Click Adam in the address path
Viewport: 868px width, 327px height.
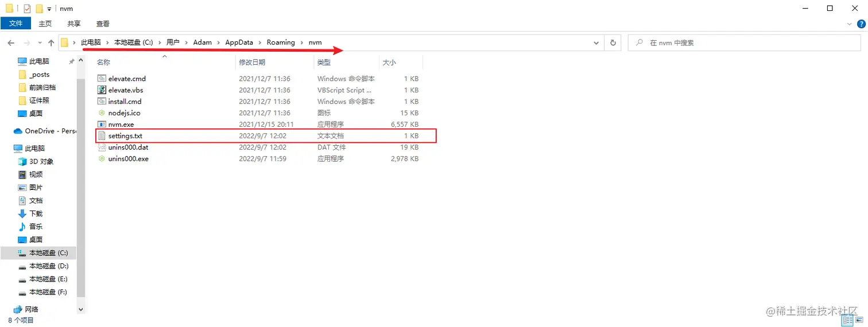tap(202, 42)
